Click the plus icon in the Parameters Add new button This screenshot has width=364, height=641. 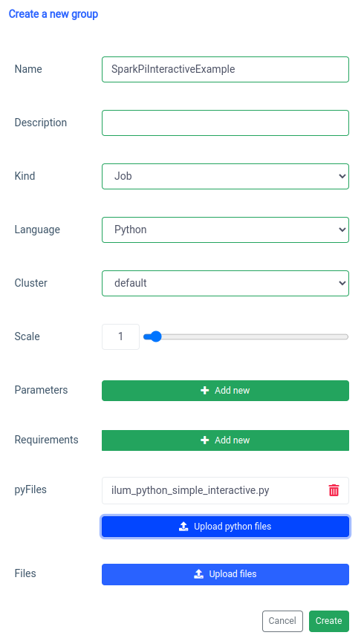[205, 391]
